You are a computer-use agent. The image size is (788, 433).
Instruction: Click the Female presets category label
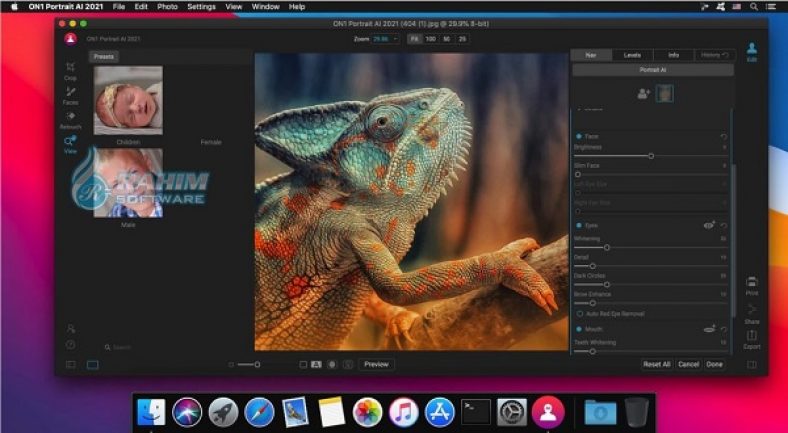[211, 142]
